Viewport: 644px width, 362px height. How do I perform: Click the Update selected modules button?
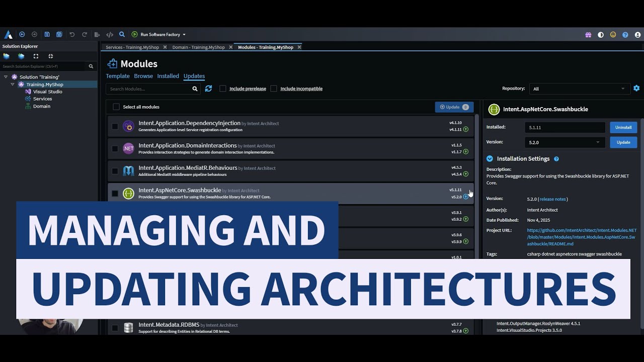[454, 107]
